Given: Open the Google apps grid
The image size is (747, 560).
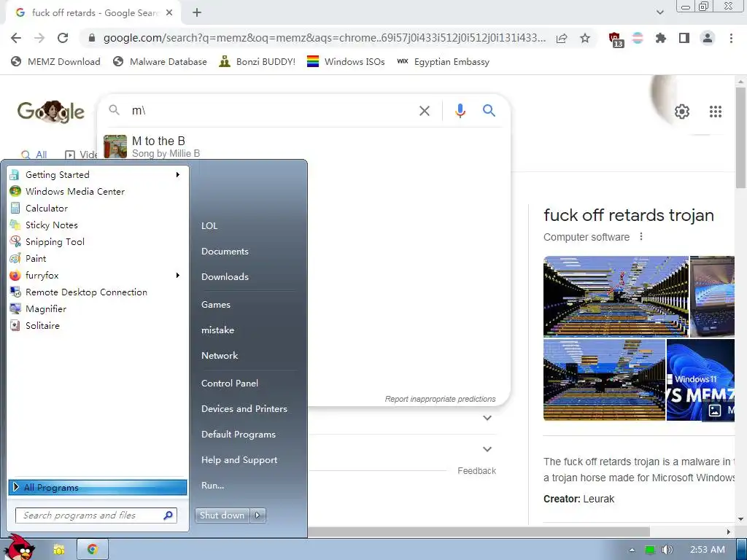Looking at the screenshot, I should click(715, 112).
